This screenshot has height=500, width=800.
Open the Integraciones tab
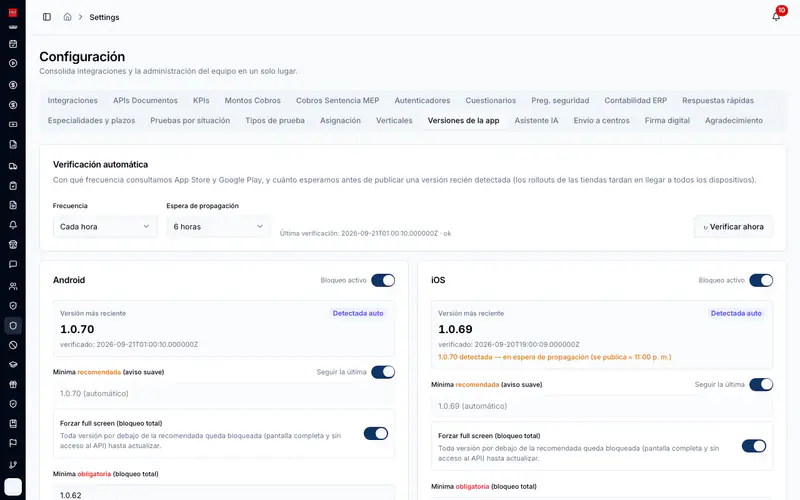pos(72,101)
